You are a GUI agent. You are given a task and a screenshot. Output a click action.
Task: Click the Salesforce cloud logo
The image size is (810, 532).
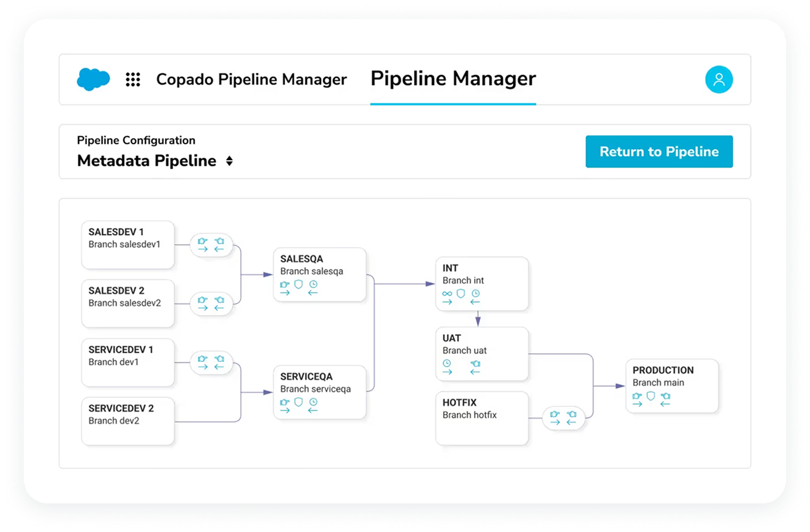[x=94, y=79]
